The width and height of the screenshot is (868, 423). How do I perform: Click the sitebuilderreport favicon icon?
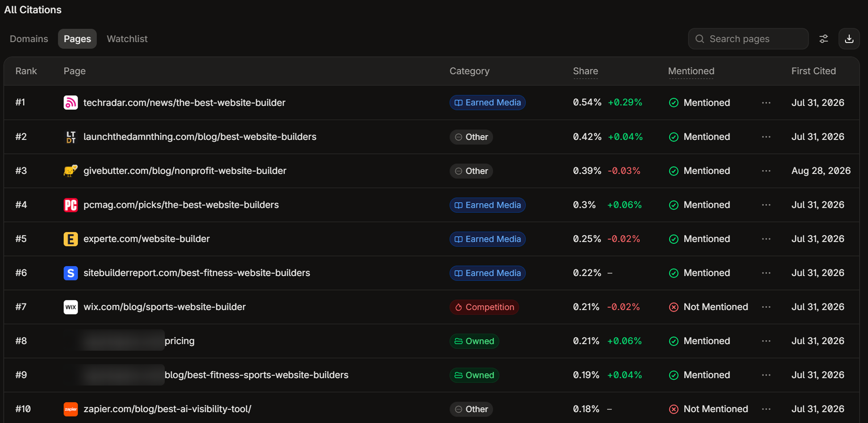click(71, 273)
